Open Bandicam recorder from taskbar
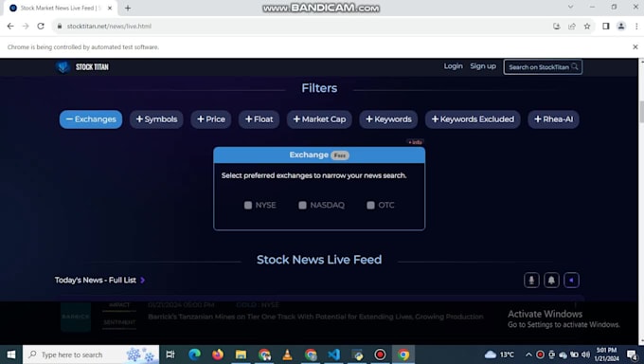Image resolution: width=644 pixels, height=364 pixels. pos(380,355)
